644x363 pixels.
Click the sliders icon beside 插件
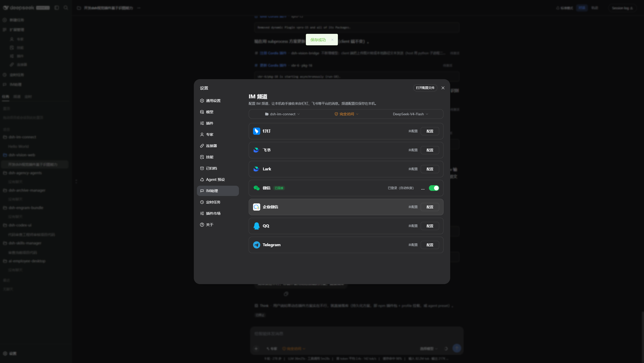point(202,123)
